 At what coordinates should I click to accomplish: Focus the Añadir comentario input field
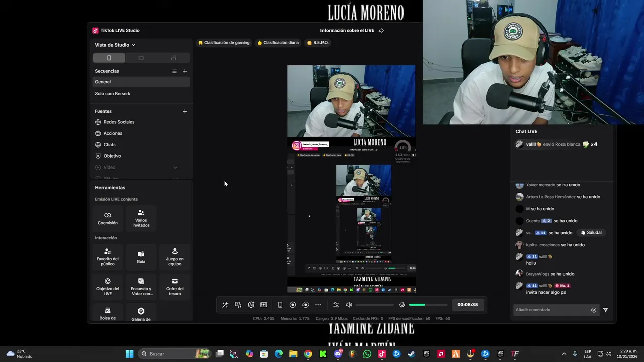(551, 310)
